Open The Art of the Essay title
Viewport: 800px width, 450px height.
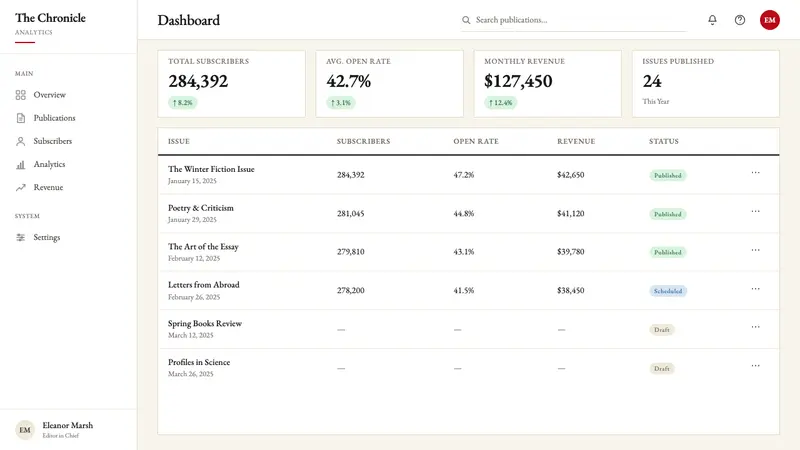point(203,246)
